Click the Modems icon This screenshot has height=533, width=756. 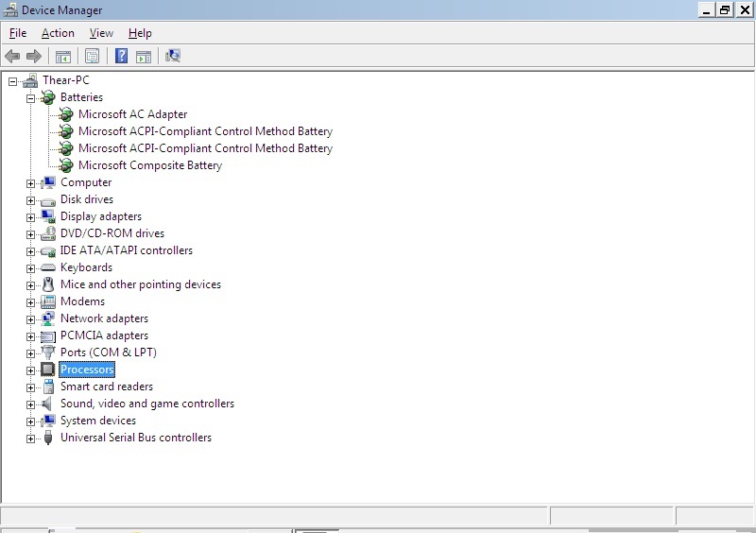tap(48, 301)
